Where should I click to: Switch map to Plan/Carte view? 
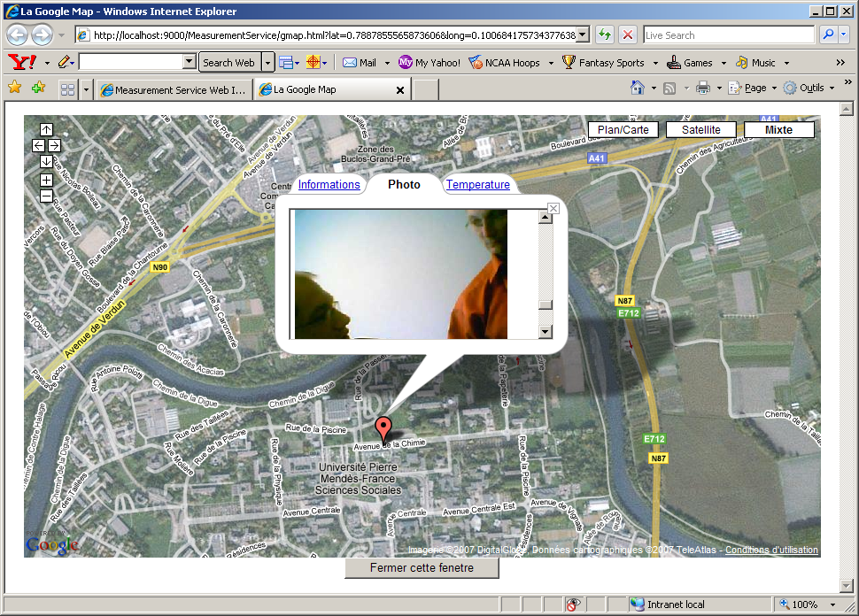tap(623, 130)
